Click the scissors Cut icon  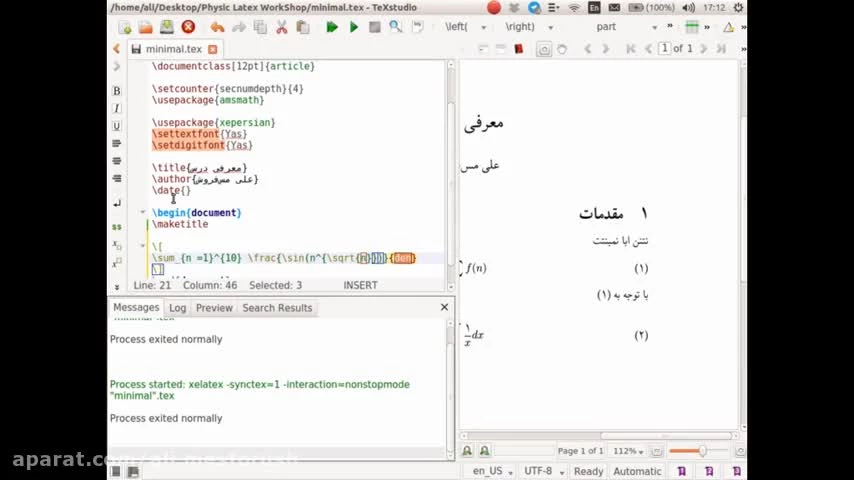point(281,27)
